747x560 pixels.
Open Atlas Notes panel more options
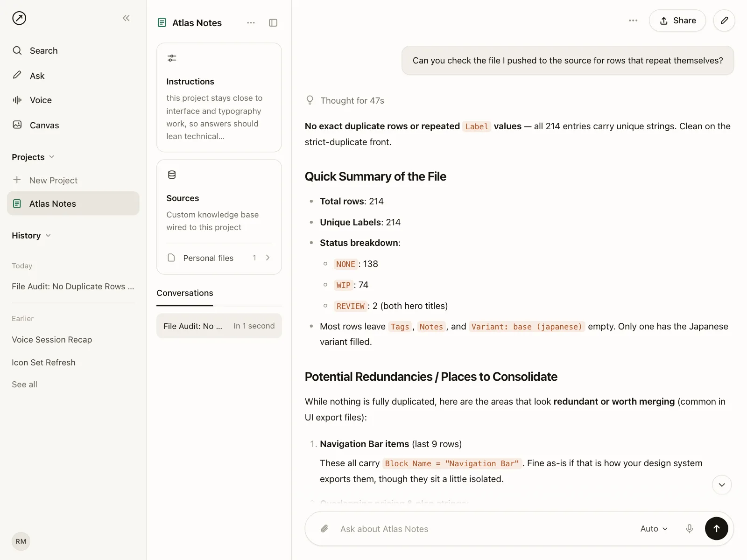pos(251,23)
